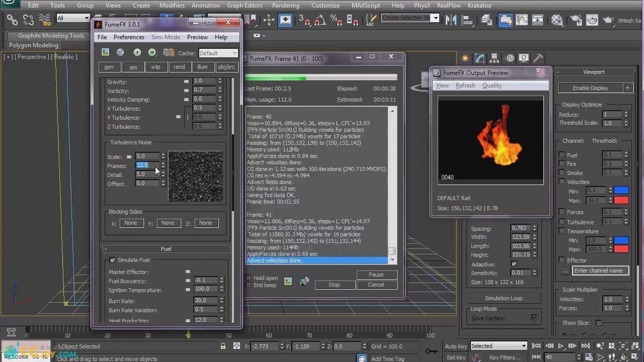Set Blocking Sides X None button
This screenshot has height=362, width=644.
pyautogui.click(x=131, y=223)
